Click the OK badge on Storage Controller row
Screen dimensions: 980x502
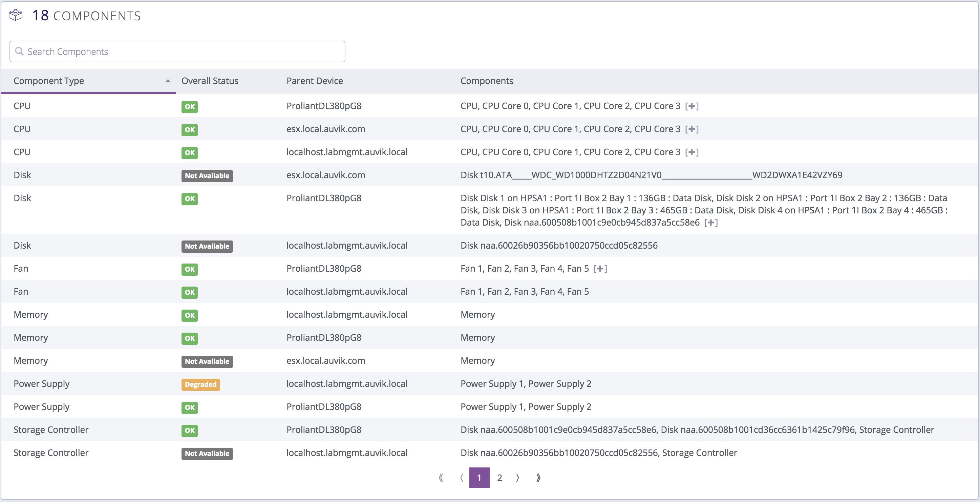coord(189,431)
